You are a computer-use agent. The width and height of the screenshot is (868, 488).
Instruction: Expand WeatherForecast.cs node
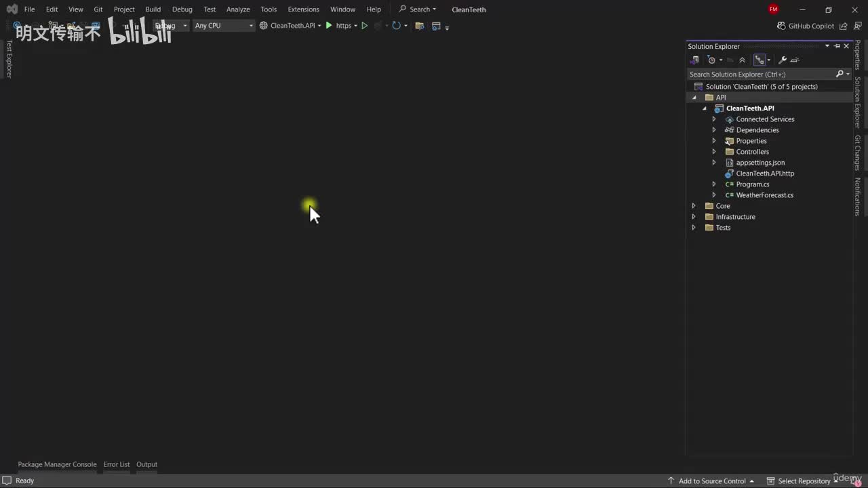(x=713, y=195)
